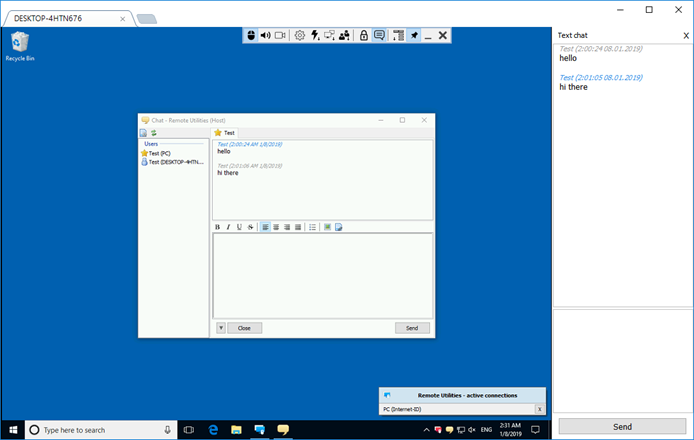Expand the monitor selection dropdown
Viewport: 694px width, 440px height.
tap(329, 35)
